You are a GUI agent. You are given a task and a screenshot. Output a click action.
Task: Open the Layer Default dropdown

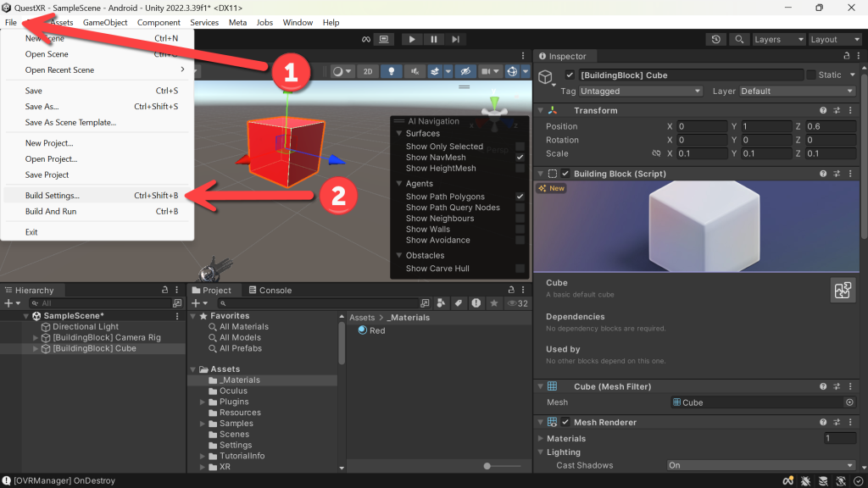click(797, 91)
